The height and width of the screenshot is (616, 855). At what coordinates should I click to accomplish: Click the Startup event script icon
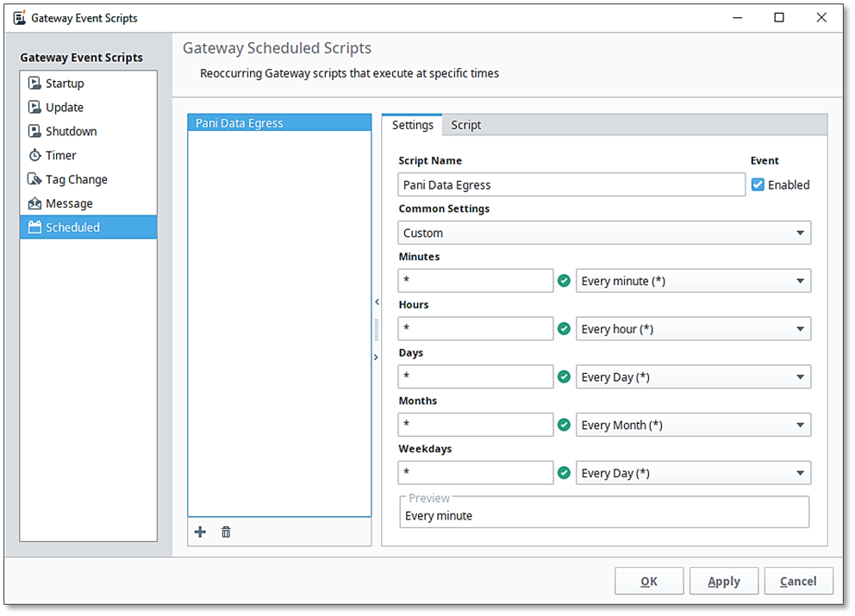click(34, 84)
